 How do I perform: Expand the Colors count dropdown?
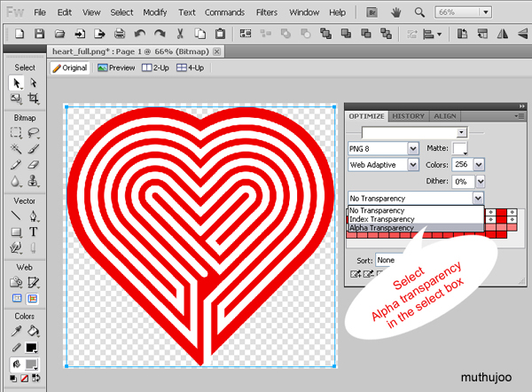click(479, 165)
